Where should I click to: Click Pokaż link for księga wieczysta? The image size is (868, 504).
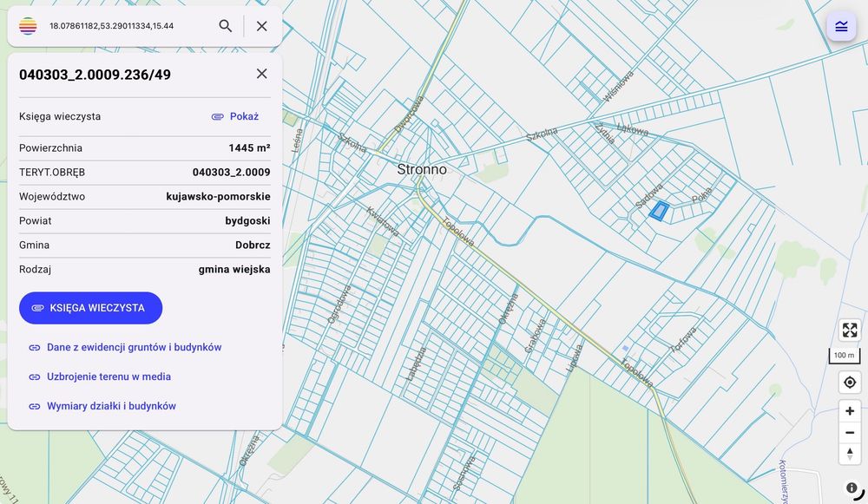point(244,117)
